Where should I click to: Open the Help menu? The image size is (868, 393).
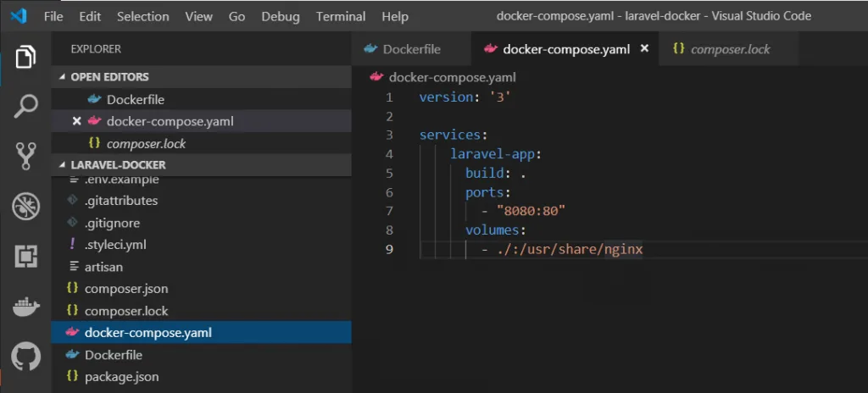(x=395, y=17)
